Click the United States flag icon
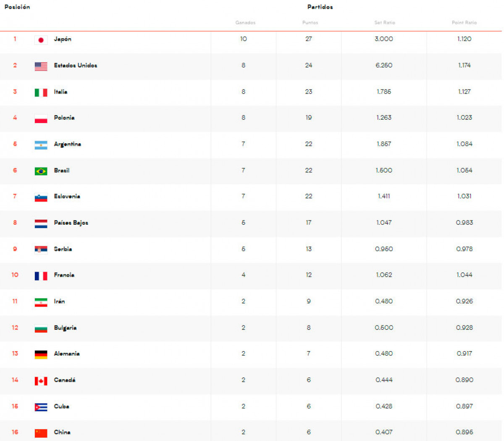Image resolution: width=504 pixels, height=441 pixels. coord(41,66)
